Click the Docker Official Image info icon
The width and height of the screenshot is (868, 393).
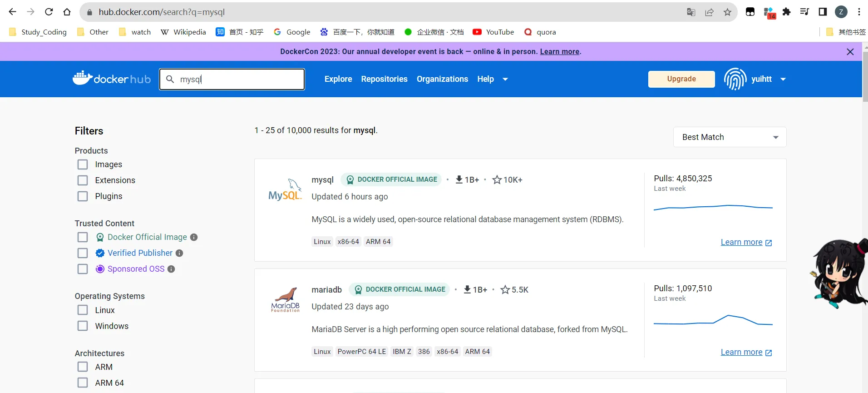click(194, 237)
